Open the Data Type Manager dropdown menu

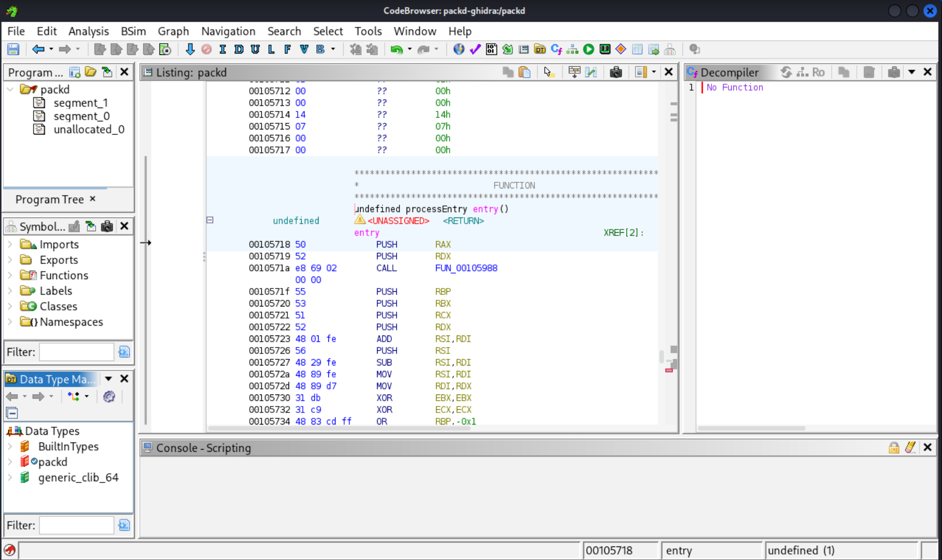click(108, 379)
